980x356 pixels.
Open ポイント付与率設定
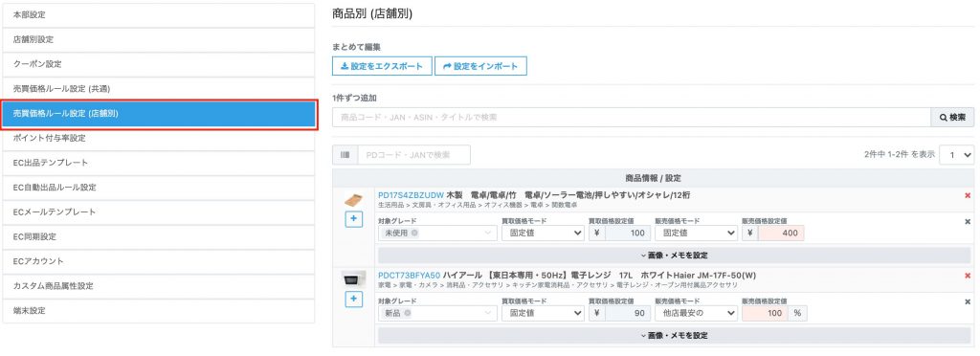pyautogui.click(x=158, y=138)
